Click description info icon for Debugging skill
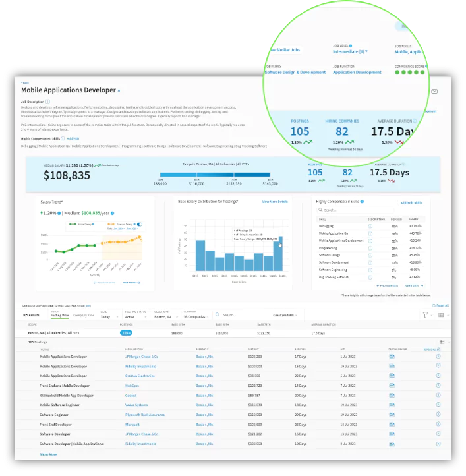466x476 pixels. click(x=370, y=226)
